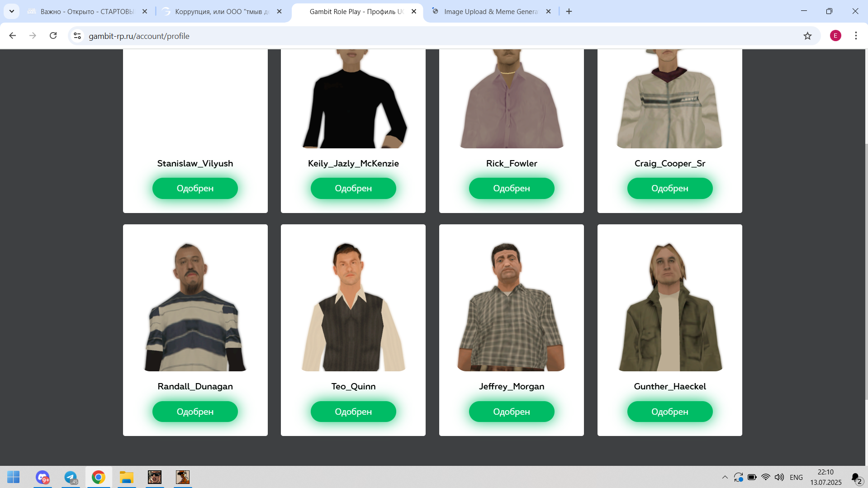The width and height of the screenshot is (868, 488).
Task: Open the volume speaker tray icon
Action: point(779,477)
